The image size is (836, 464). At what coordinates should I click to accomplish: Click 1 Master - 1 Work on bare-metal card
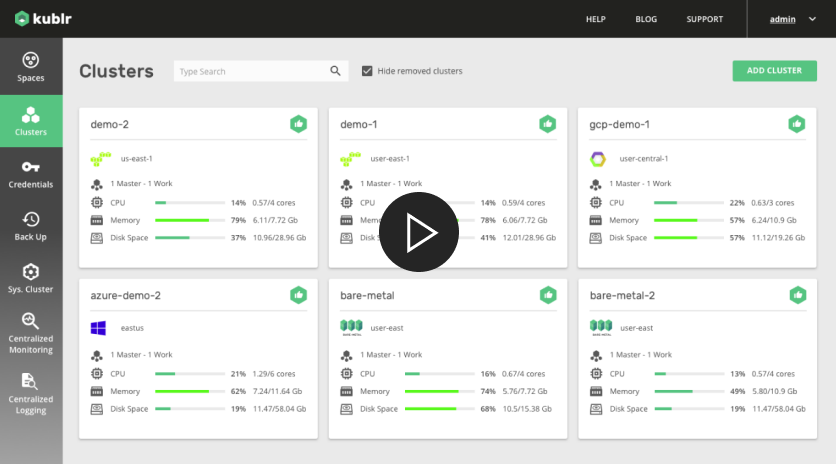[391, 355]
